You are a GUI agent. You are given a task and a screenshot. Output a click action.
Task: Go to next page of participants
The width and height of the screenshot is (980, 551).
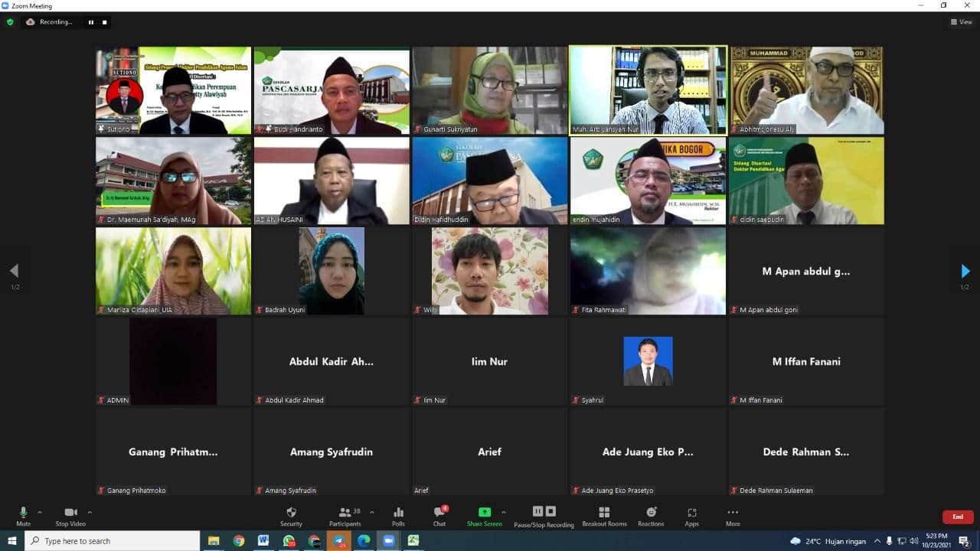(965, 271)
